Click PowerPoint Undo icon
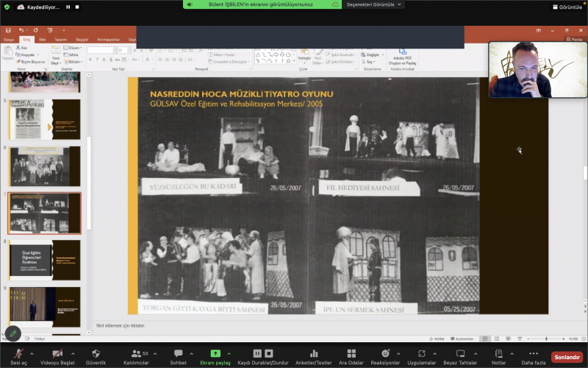Viewport: 588px width, 368px height. pos(21,30)
